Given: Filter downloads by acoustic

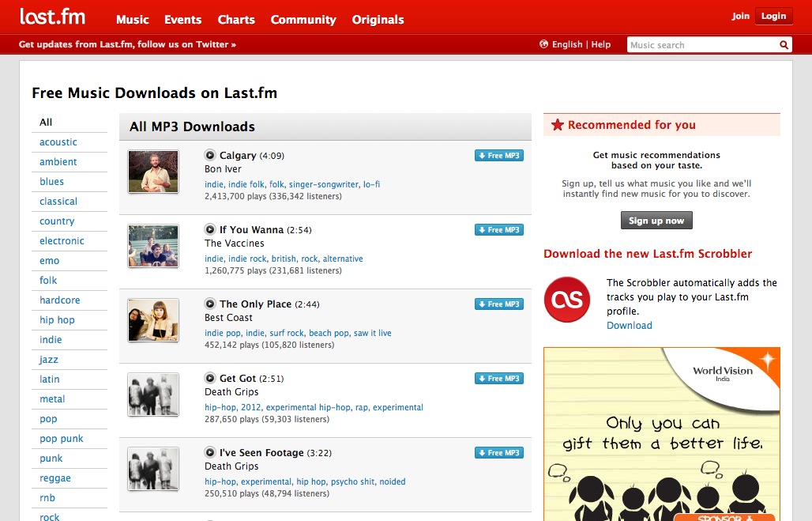Looking at the screenshot, I should [58, 142].
